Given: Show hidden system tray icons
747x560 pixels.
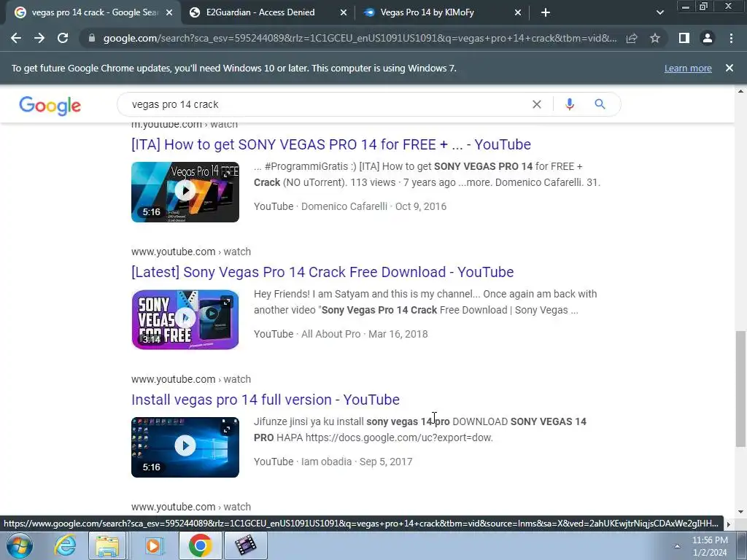Looking at the screenshot, I should click(677, 546).
